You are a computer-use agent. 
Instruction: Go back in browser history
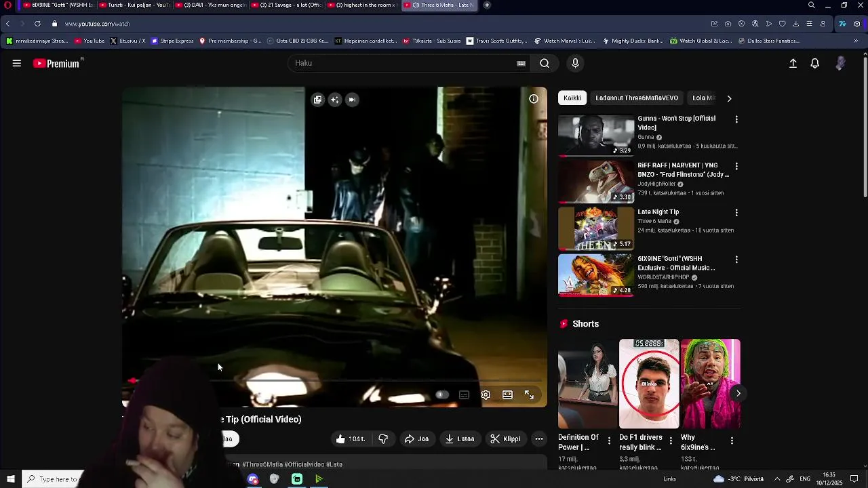tap(7, 24)
